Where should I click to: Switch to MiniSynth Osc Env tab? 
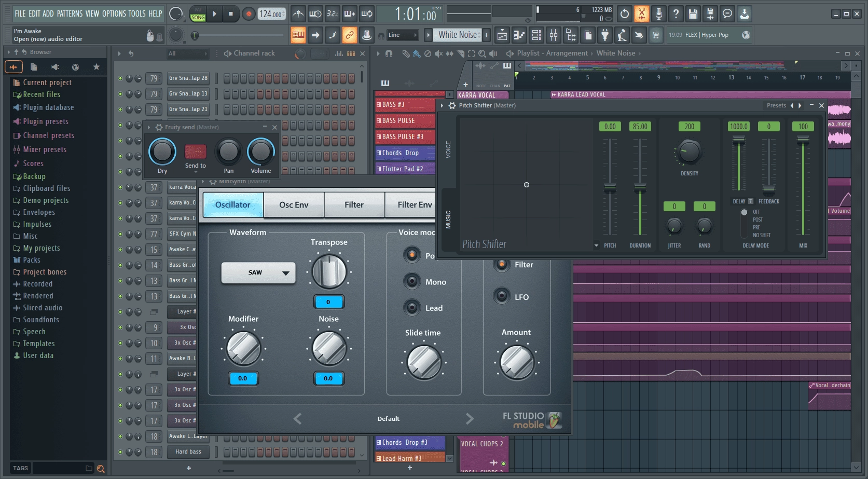coord(294,205)
